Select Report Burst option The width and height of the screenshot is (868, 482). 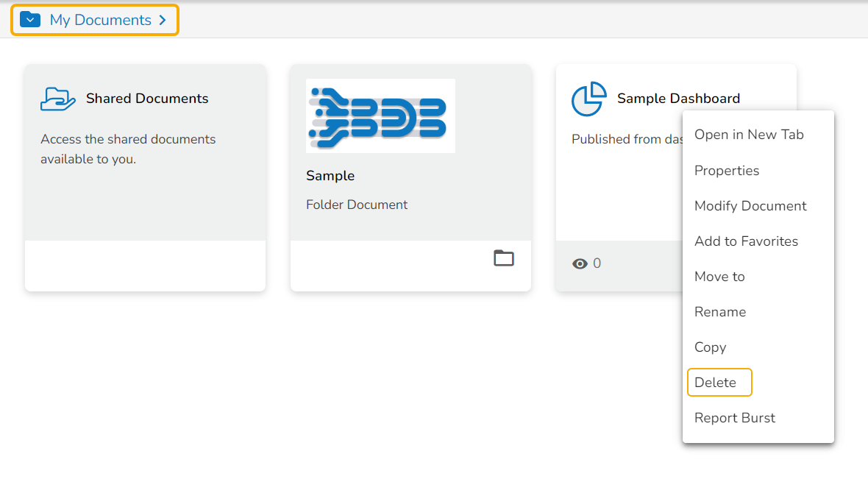735,417
